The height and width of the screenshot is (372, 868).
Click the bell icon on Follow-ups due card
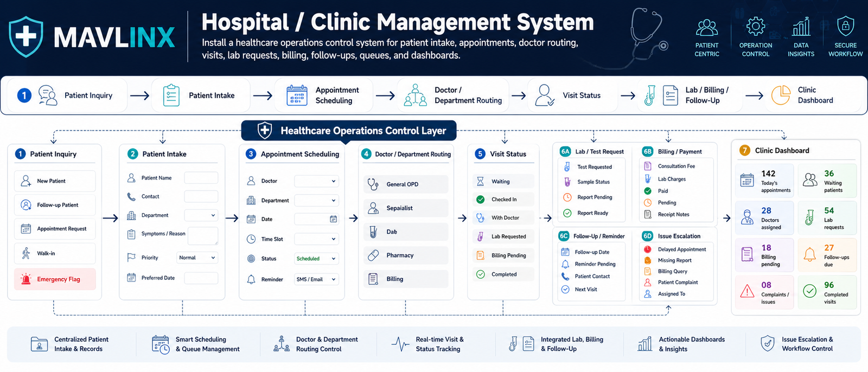(810, 254)
